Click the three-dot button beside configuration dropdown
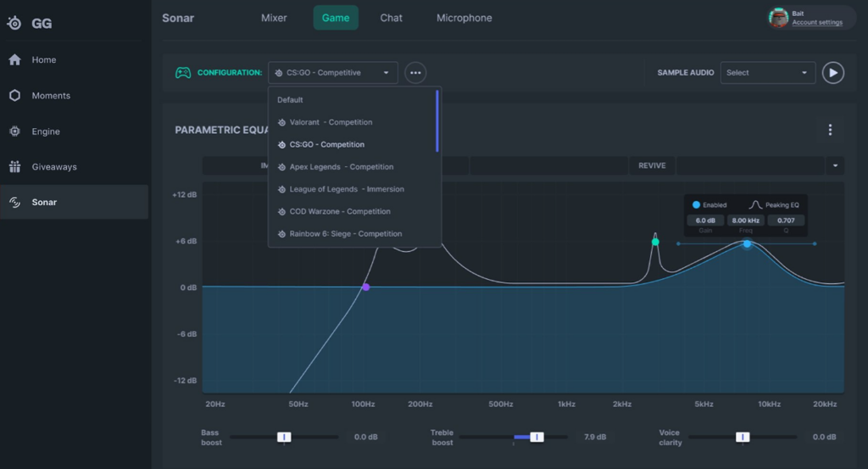Viewport: 868px width, 469px height. click(x=415, y=73)
